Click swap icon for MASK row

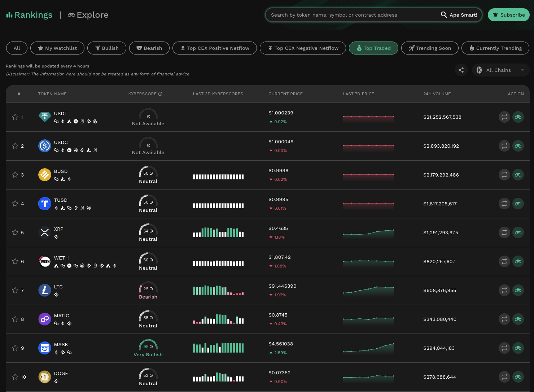tap(504, 348)
